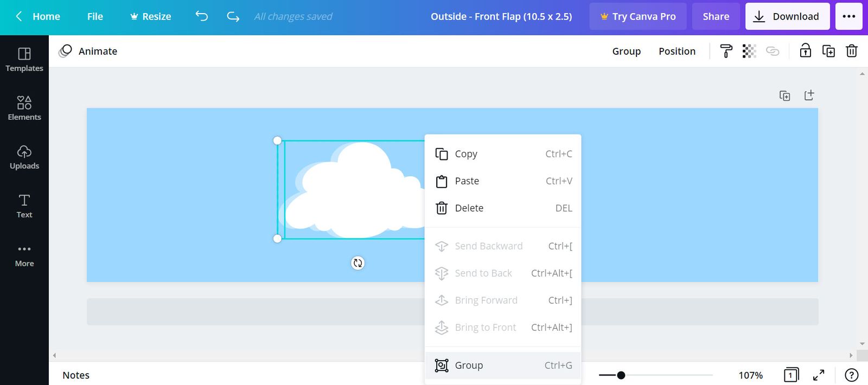This screenshot has width=868, height=385.
Task: Click the duplicate icon in toolbar
Action: pyautogui.click(x=828, y=51)
